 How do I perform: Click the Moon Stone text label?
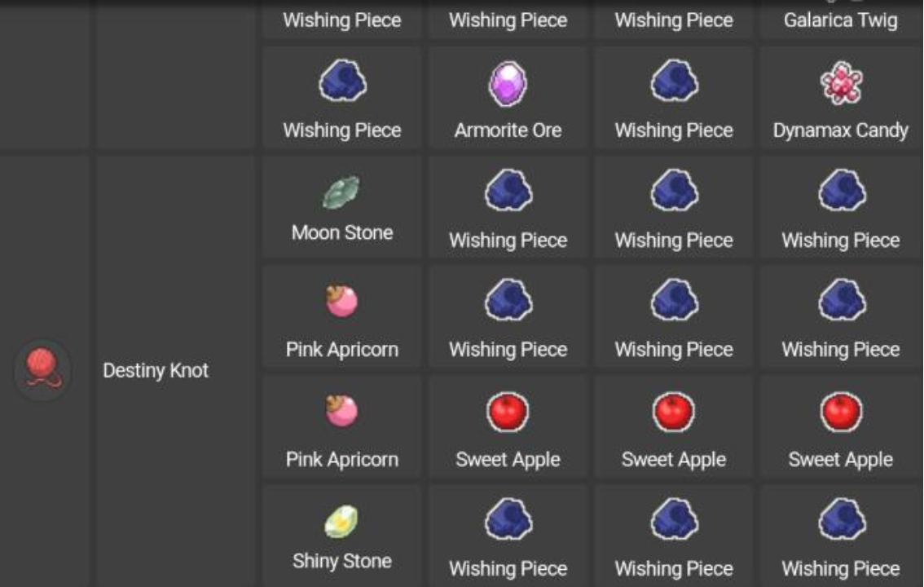tap(342, 233)
